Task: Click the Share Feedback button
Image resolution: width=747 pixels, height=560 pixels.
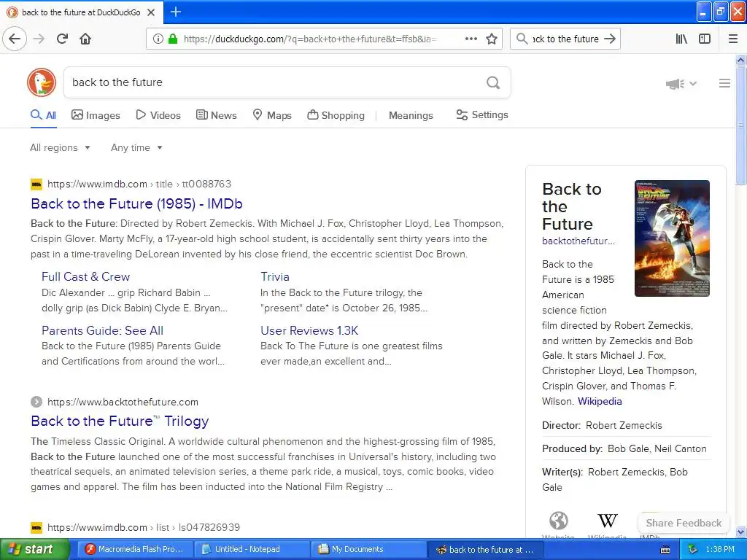Action: coord(684,523)
